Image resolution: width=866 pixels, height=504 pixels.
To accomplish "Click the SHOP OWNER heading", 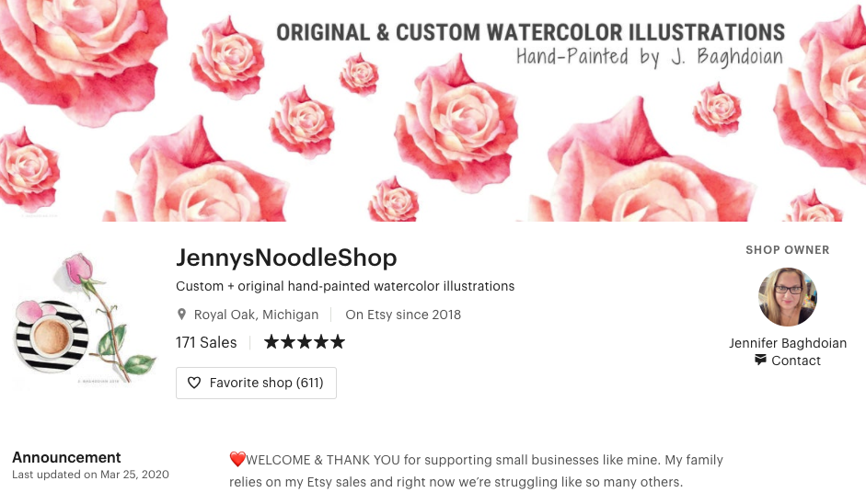I will click(788, 249).
